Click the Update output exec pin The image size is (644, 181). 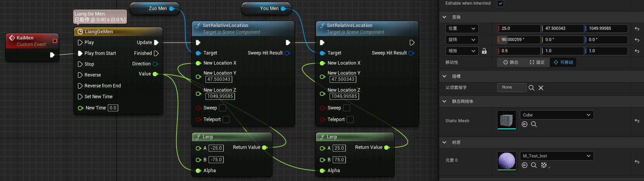click(x=156, y=43)
